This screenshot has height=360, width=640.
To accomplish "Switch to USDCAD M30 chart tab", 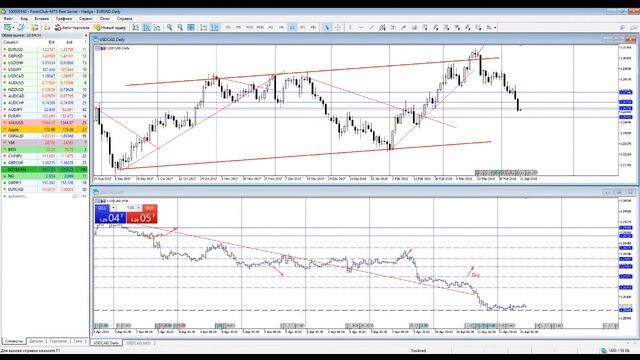I will pyautogui.click(x=138, y=343).
